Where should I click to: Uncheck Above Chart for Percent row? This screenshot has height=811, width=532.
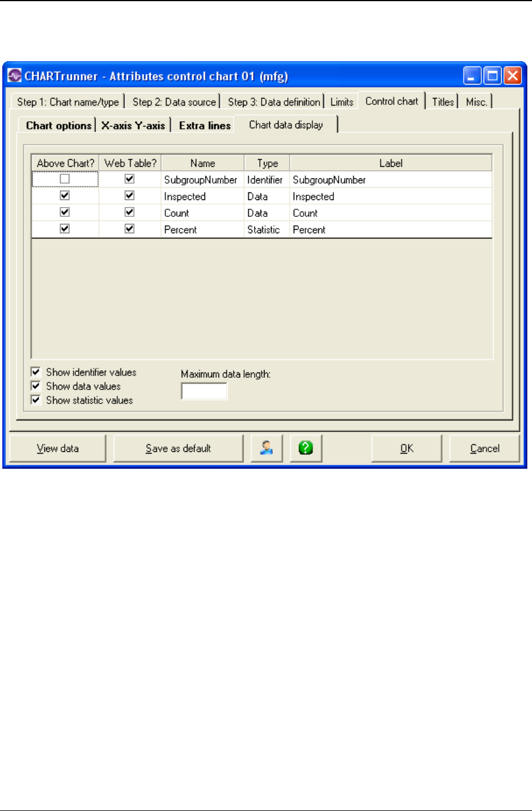pos(65,229)
